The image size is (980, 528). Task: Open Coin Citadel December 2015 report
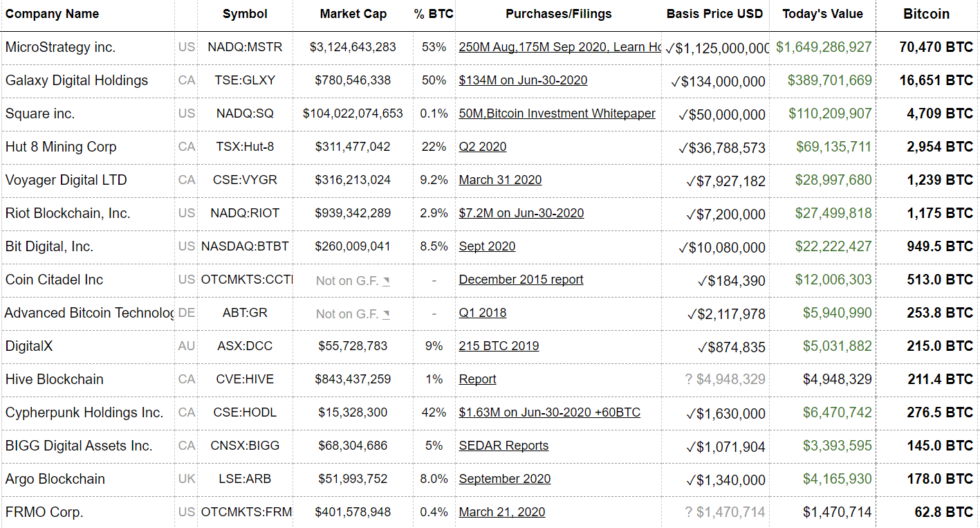pyautogui.click(x=521, y=280)
